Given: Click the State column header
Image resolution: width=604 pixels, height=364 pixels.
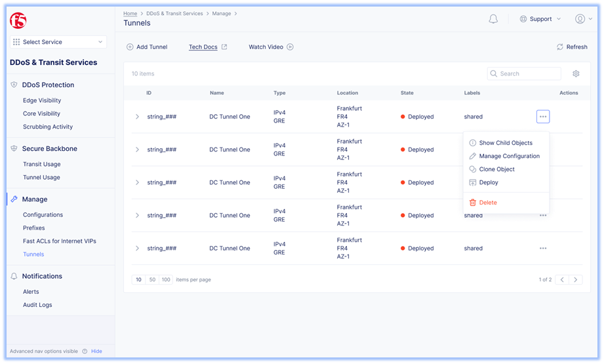Looking at the screenshot, I should click(407, 93).
